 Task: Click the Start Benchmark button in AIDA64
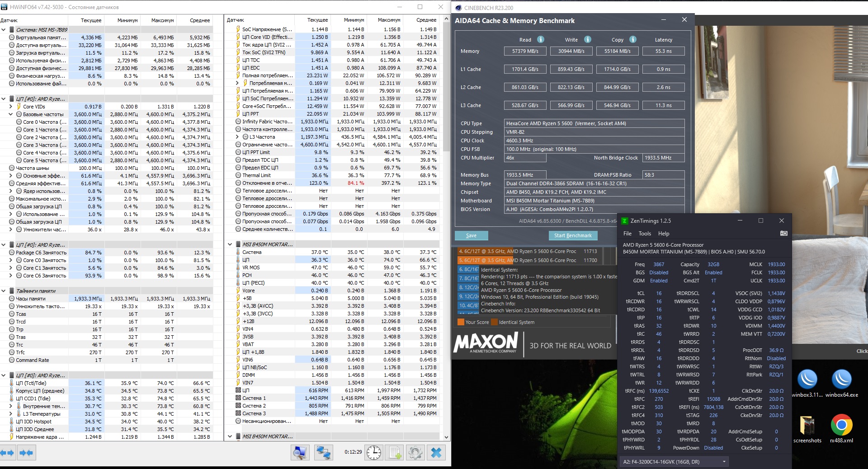click(x=573, y=235)
